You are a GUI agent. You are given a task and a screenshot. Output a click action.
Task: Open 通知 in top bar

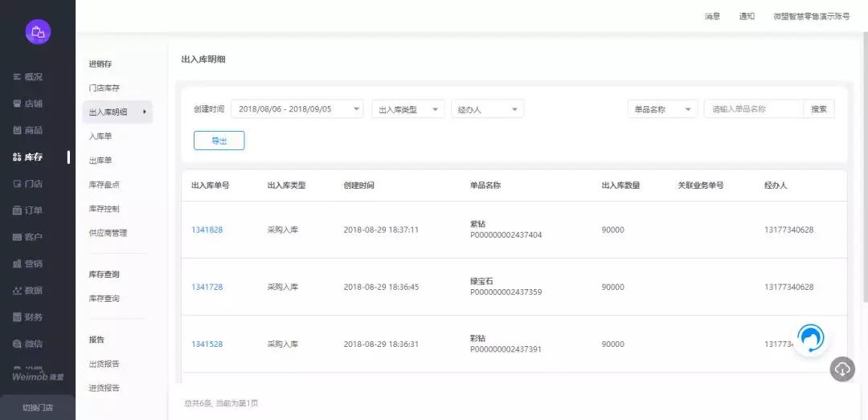click(747, 17)
